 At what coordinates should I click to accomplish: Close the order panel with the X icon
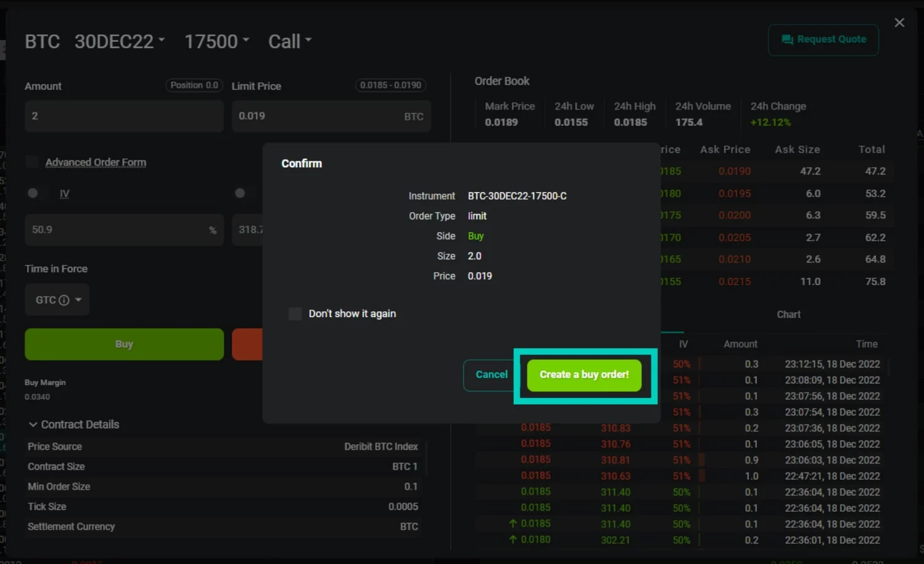point(899,23)
